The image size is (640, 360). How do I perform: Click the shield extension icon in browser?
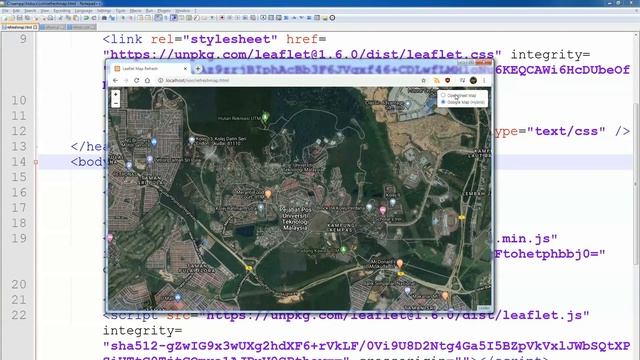click(448, 80)
